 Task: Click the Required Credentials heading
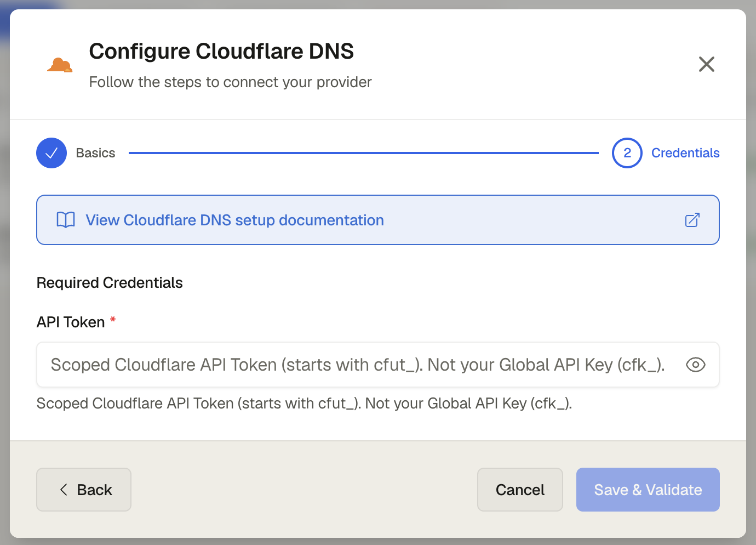pos(110,283)
